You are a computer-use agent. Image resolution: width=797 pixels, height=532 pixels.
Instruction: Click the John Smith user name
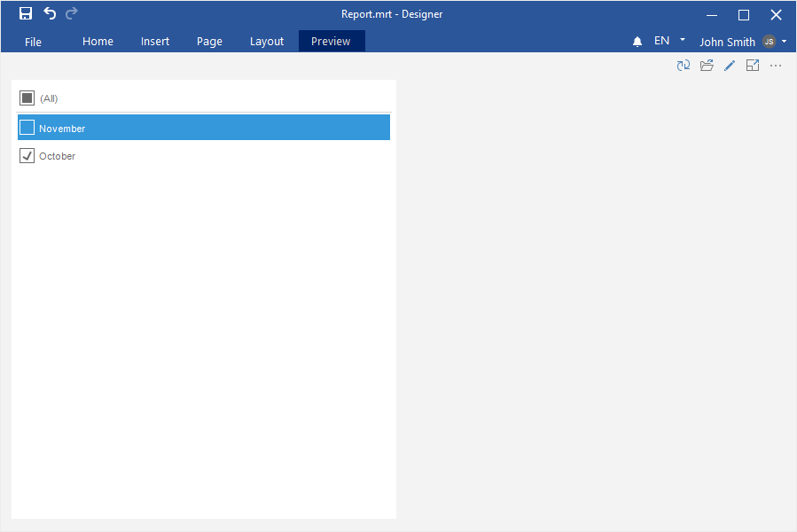pos(727,42)
